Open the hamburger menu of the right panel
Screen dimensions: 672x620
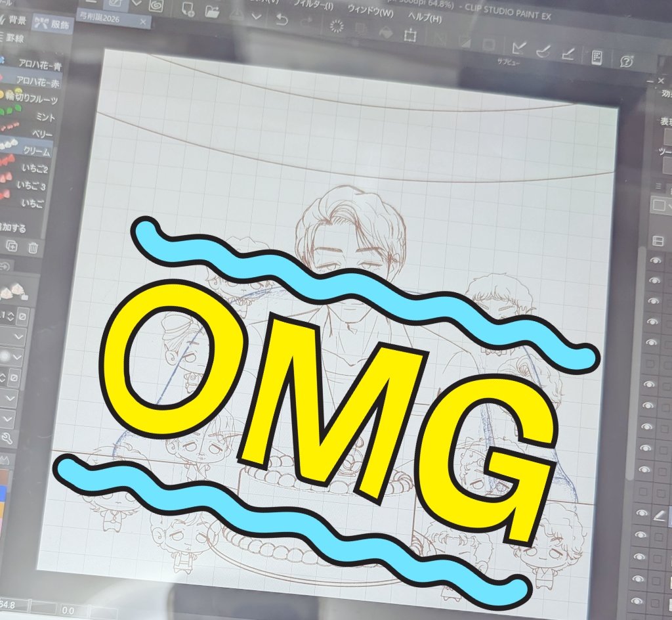click(660, 186)
